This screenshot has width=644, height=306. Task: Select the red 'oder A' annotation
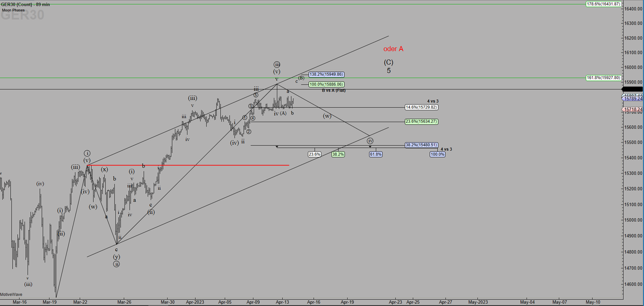(393, 49)
